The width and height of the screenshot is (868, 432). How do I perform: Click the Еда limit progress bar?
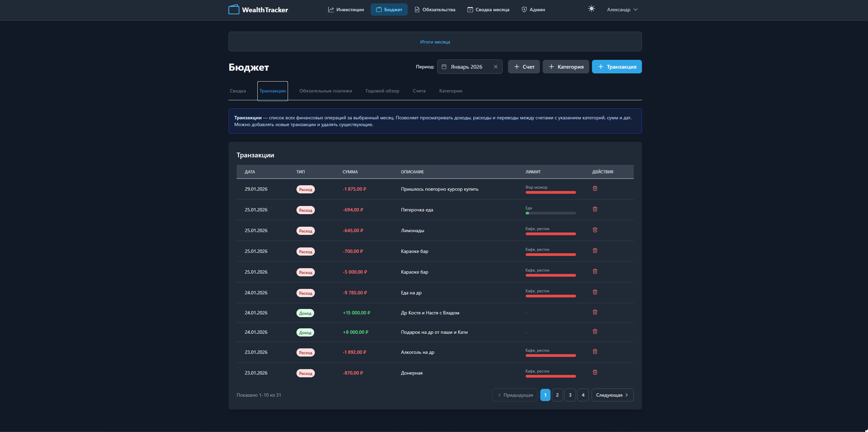[x=550, y=213]
